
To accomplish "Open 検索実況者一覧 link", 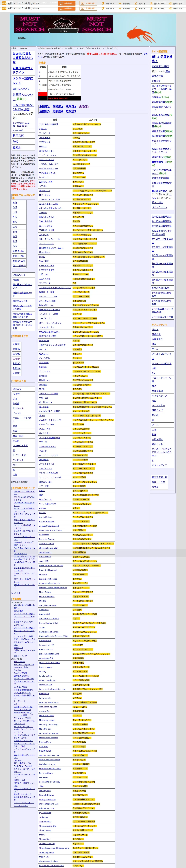I will point(159,477).
